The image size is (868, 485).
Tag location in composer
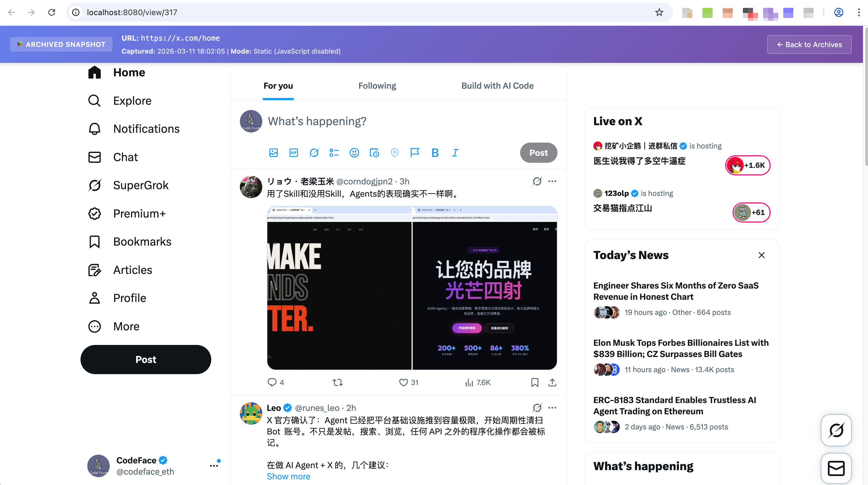[x=394, y=153]
